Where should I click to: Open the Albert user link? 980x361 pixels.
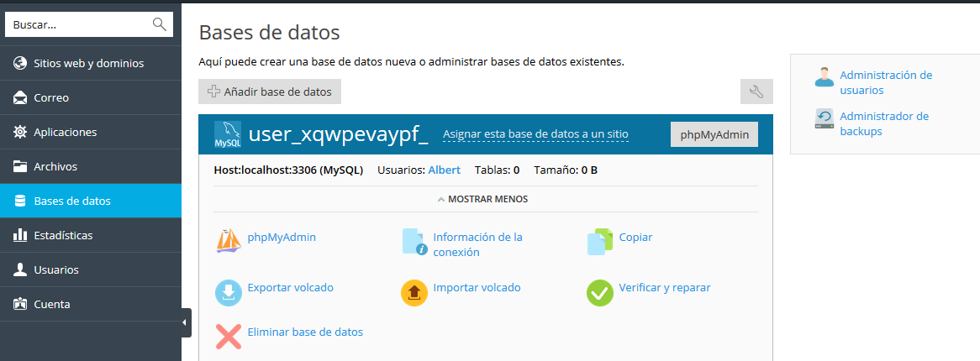[444, 170]
